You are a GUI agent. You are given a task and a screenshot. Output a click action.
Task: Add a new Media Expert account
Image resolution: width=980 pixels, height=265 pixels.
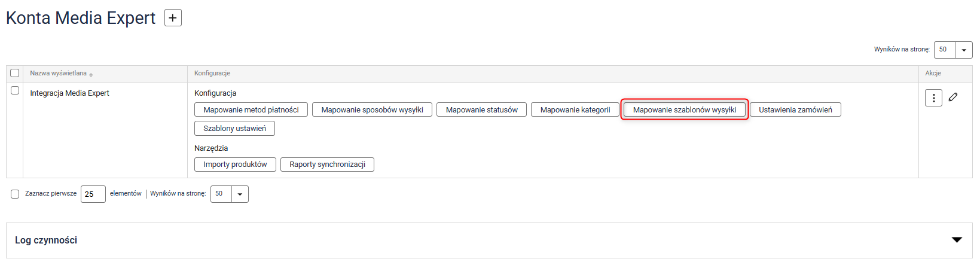(x=173, y=18)
